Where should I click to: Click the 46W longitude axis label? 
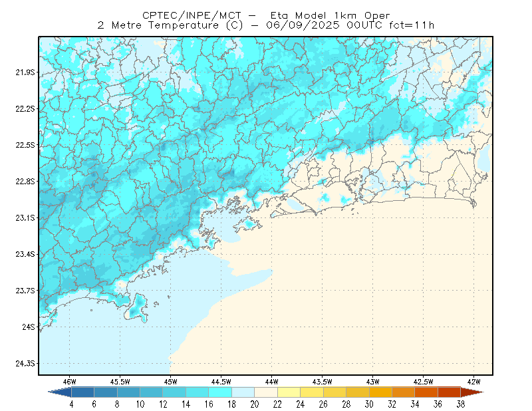pyautogui.click(x=70, y=382)
